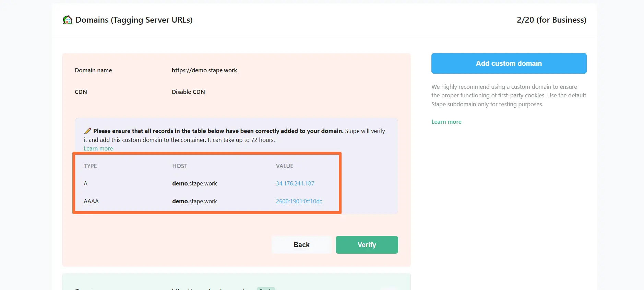Image resolution: width=644 pixels, height=290 pixels.
Task: Click the Domain name label
Action: pyautogui.click(x=93, y=70)
